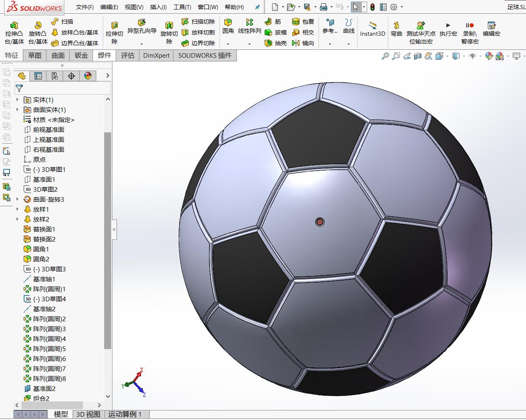
Task: Open the Edit Appearance color tool
Action: coord(489,56)
